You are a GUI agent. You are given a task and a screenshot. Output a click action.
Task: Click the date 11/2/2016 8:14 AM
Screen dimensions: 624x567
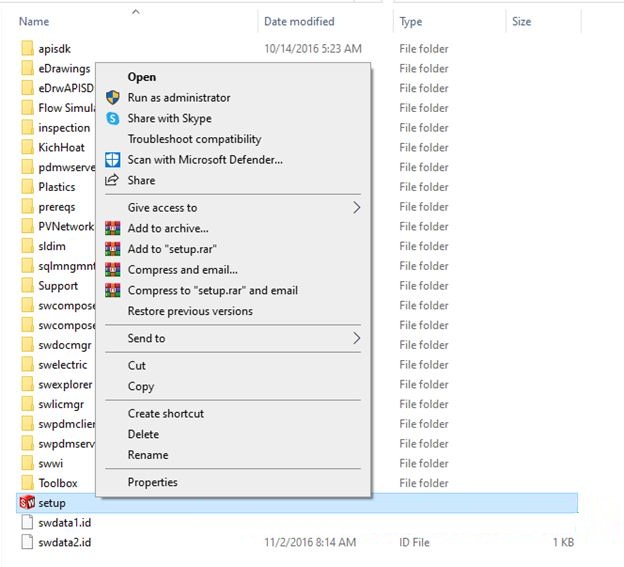click(310, 542)
